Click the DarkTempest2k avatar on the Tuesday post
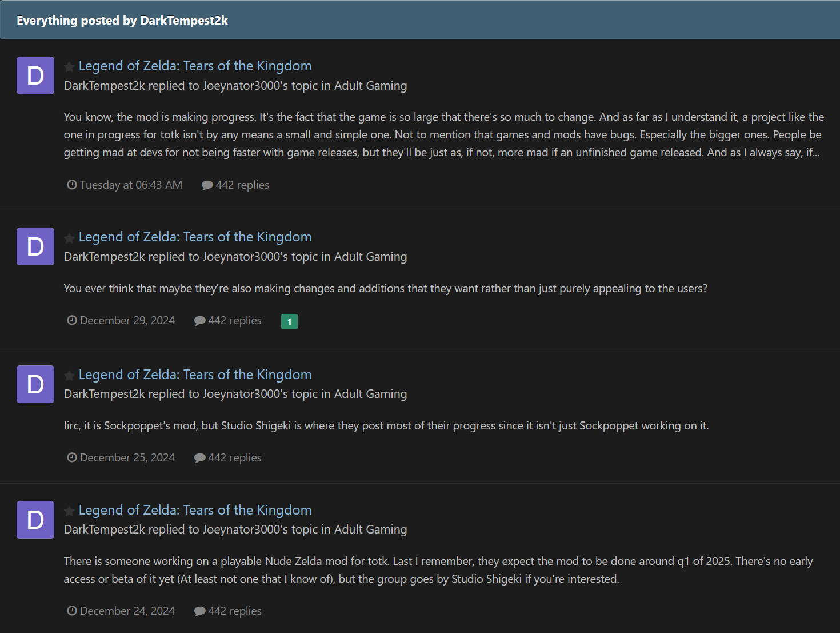The height and width of the screenshot is (633, 840). coord(35,75)
